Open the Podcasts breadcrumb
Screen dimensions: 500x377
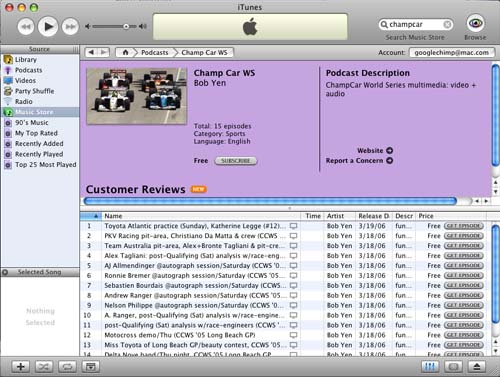point(155,52)
